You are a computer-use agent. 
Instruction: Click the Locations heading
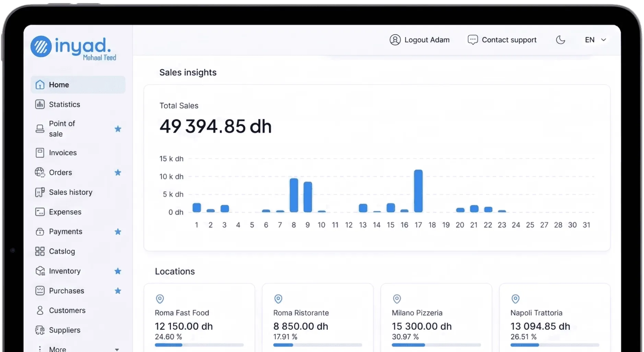(175, 271)
